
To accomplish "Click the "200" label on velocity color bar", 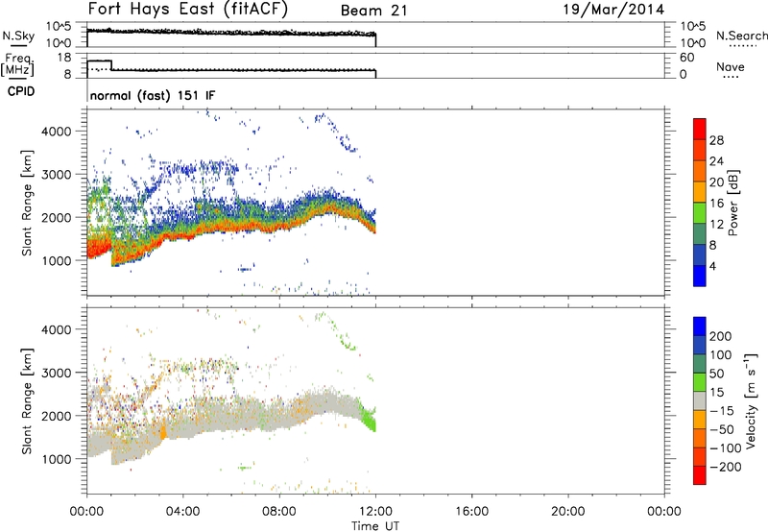I will pos(721,336).
